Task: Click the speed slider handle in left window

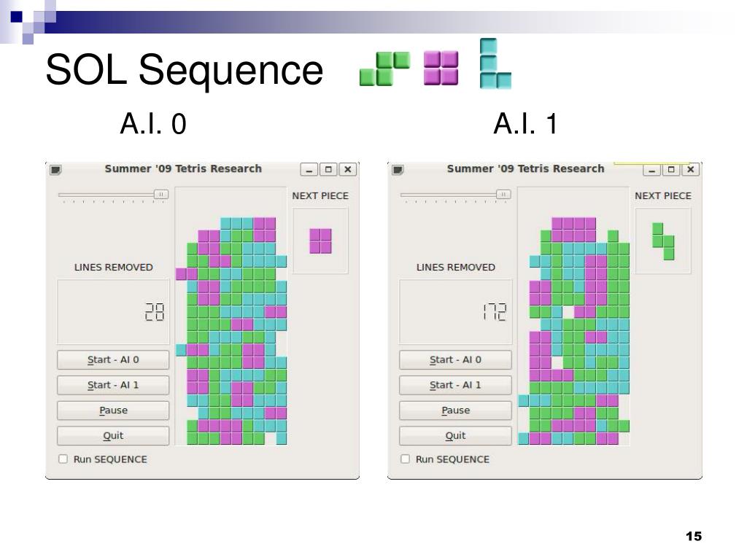Action: coord(161,194)
